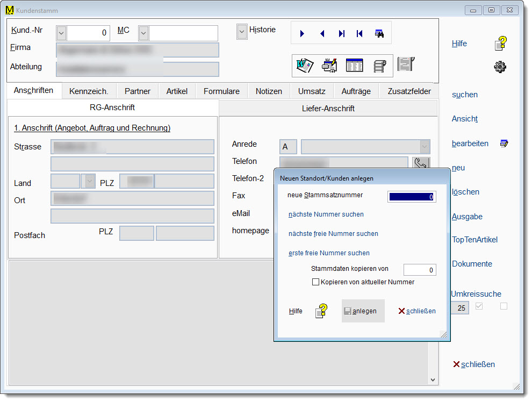Screen dimensions: 532x402
Task: Enable 'Kopieren von aktueller Nummer' checkbox
Action: (316, 282)
